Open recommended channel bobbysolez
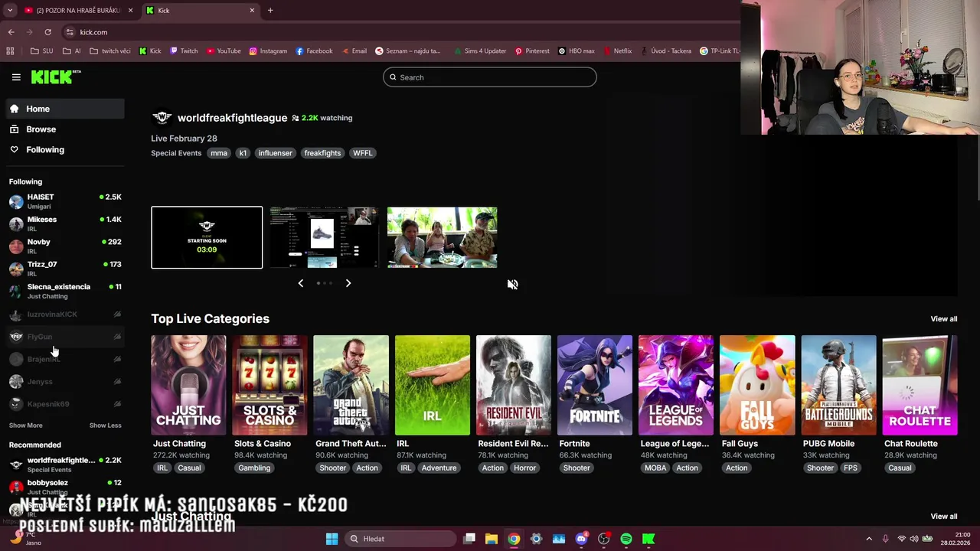Screen dimensions: 980x551 pyautogui.click(x=65, y=487)
